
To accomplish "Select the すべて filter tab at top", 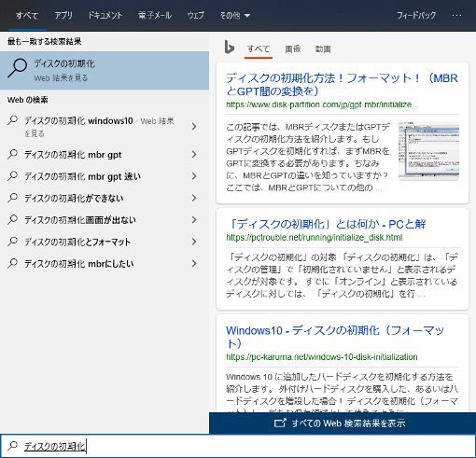I will [x=27, y=15].
